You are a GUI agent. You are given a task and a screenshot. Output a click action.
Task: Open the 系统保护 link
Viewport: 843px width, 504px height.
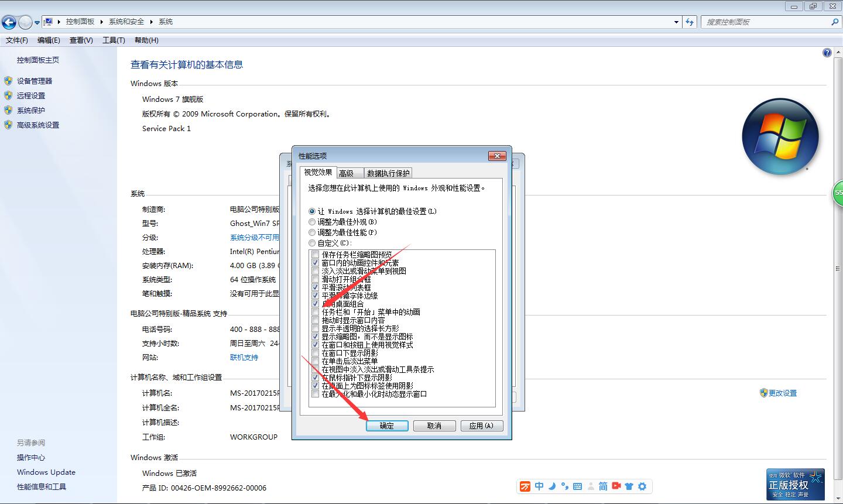click(x=31, y=110)
